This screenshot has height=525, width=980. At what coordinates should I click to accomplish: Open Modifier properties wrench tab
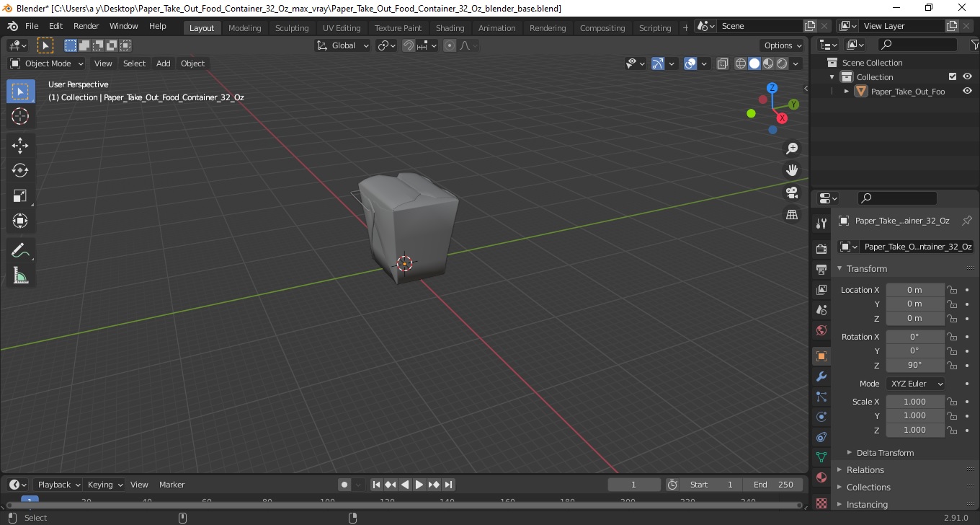pyautogui.click(x=821, y=376)
